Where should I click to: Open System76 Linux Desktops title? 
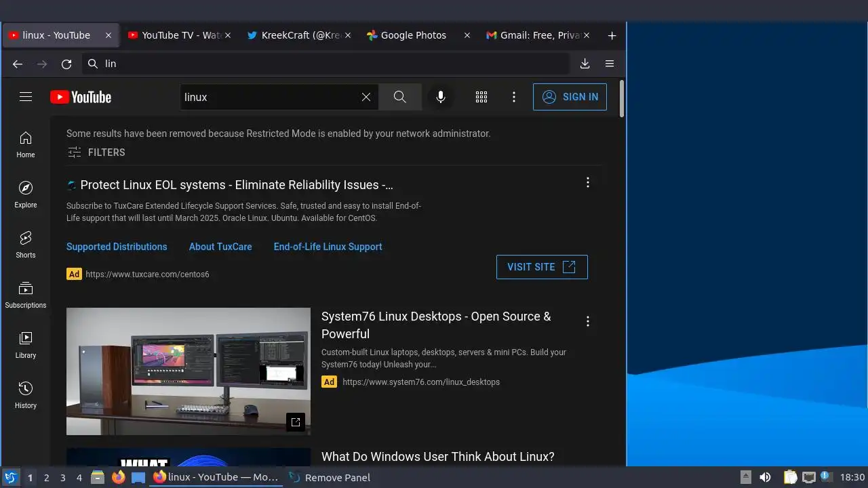pyautogui.click(x=436, y=325)
